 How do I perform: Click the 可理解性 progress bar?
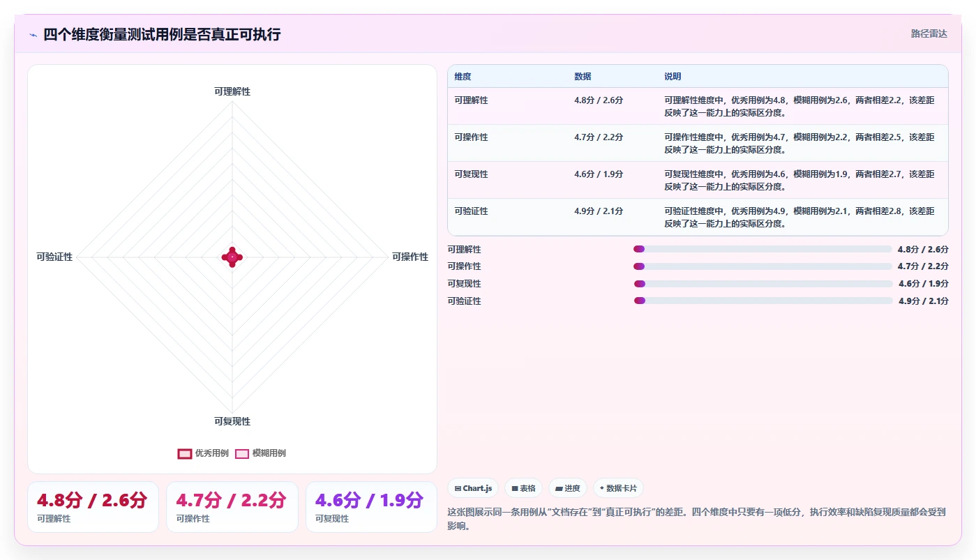click(x=763, y=249)
